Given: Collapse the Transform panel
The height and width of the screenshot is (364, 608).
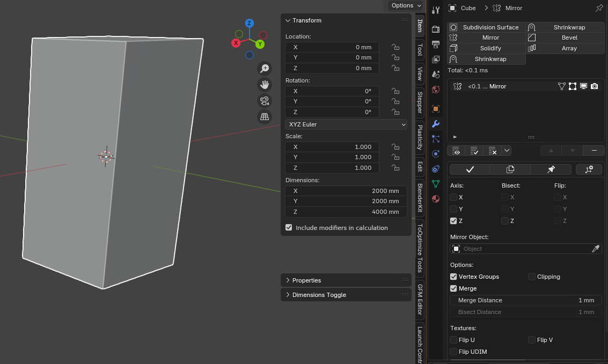Looking at the screenshot, I should [x=288, y=20].
